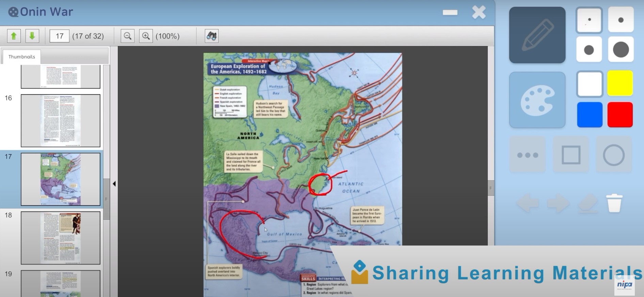This screenshot has height=297, width=644.
Task: Pick the blue color swatch
Action: [590, 115]
